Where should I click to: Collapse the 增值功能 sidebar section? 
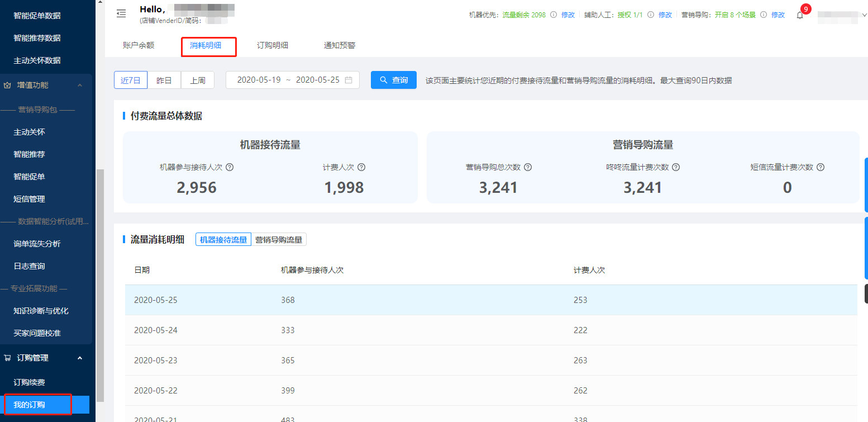click(x=79, y=85)
